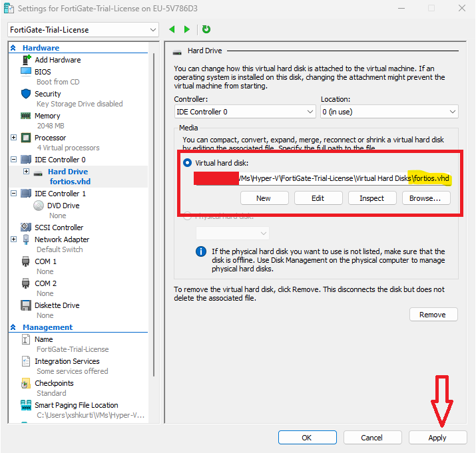Collapse the IDE Controller 0 node
The image size is (476, 453).
coord(14,159)
